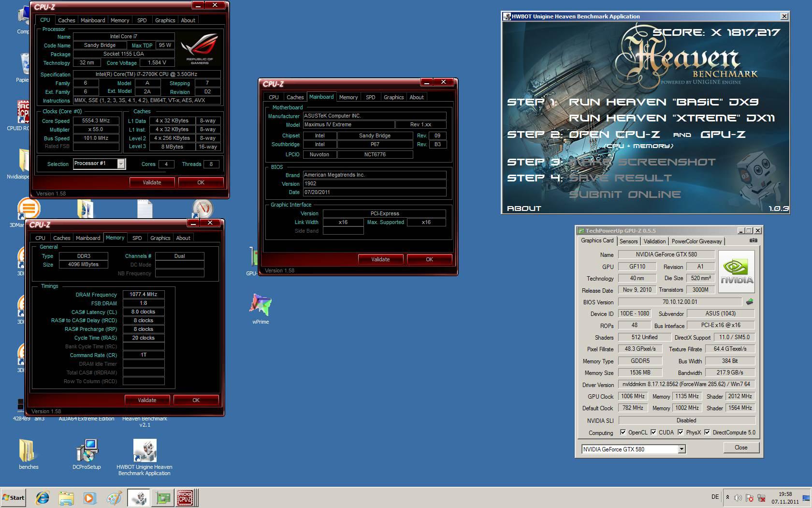This screenshot has height=508, width=812.
Task: Click the Specification field showing i7-2700K
Action: coord(146,75)
